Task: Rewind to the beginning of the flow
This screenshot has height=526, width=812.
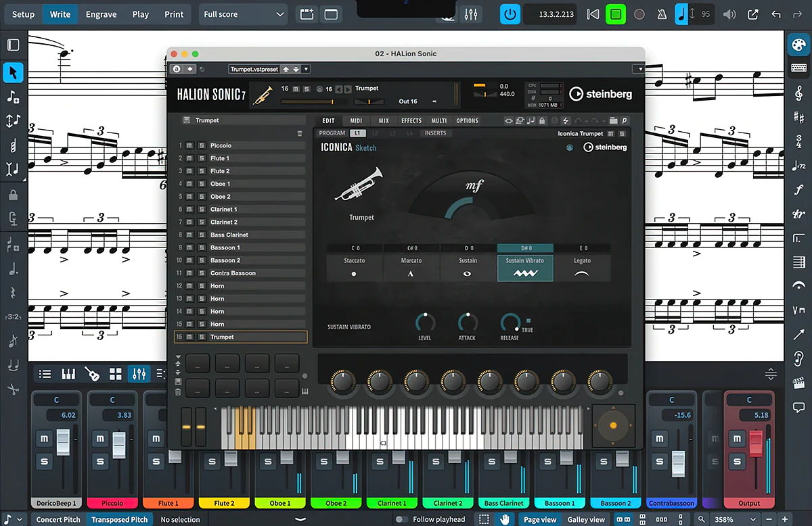Action: [593, 14]
